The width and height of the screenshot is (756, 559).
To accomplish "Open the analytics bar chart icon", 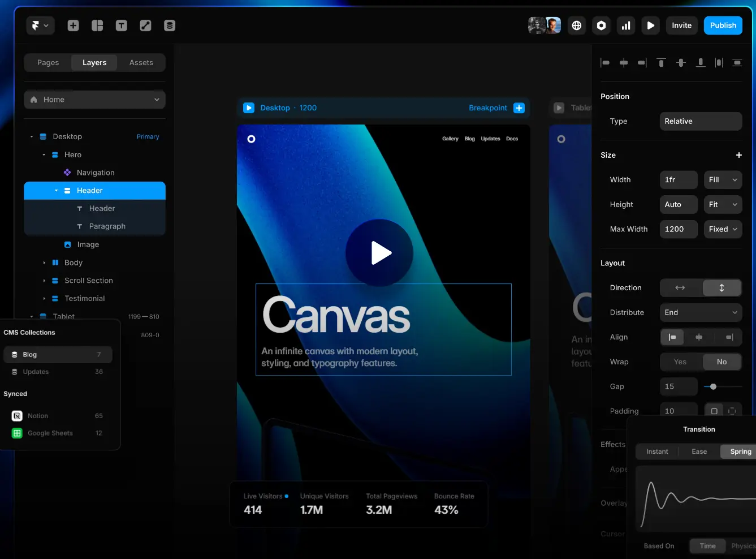I will pyautogui.click(x=626, y=25).
